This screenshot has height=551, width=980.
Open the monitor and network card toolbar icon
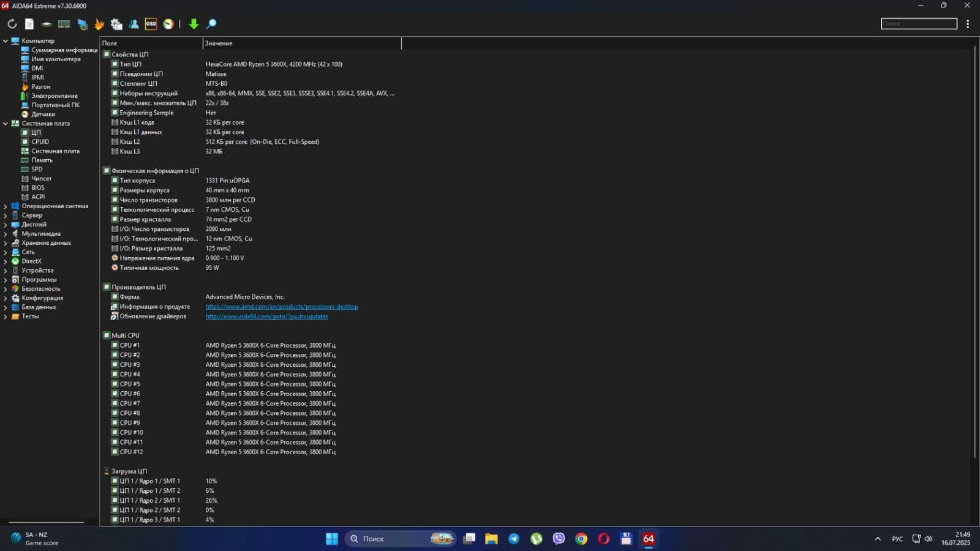(x=82, y=24)
